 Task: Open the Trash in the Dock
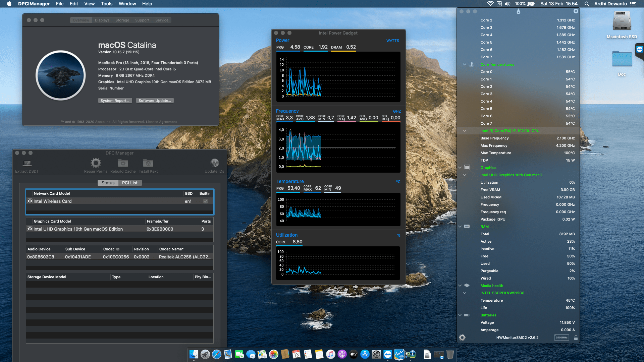tap(450, 354)
